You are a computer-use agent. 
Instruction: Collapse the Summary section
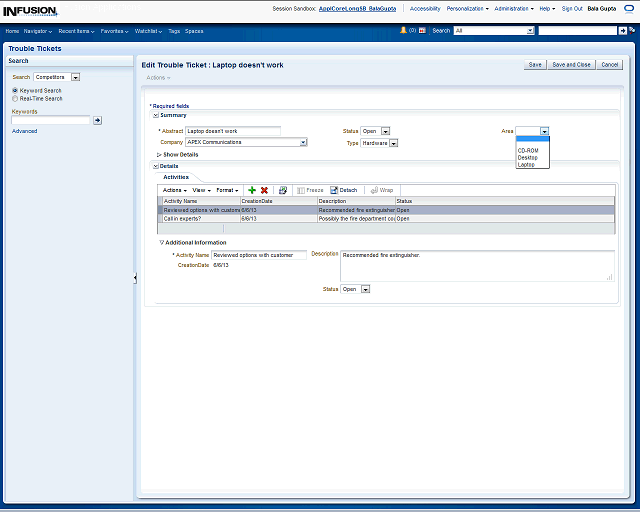(155, 115)
